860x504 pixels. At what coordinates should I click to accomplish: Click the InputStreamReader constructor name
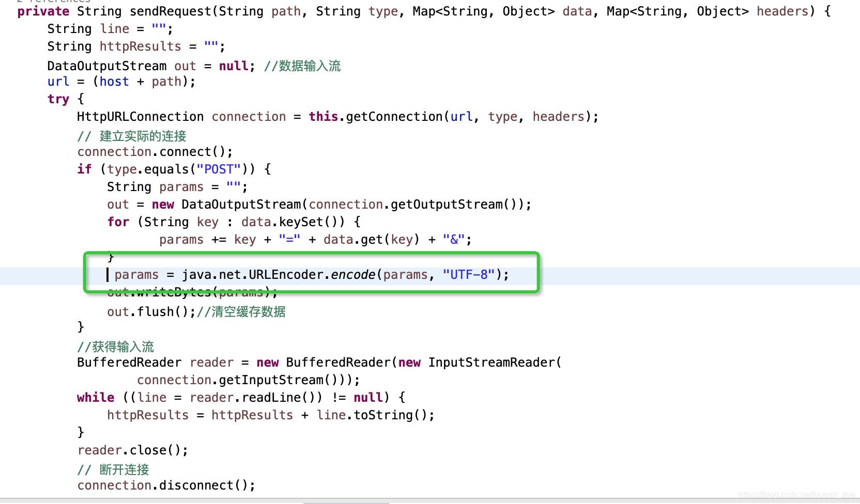492,363
